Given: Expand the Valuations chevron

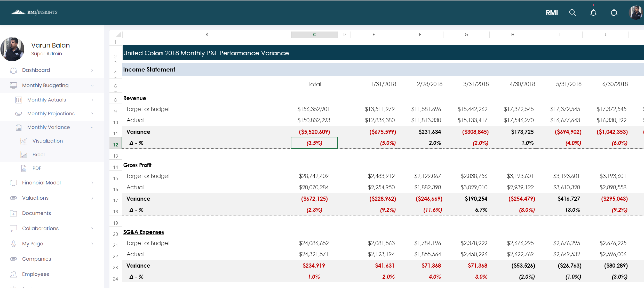Looking at the screenshot, I should pyautogui.click(x=92, y=198).
